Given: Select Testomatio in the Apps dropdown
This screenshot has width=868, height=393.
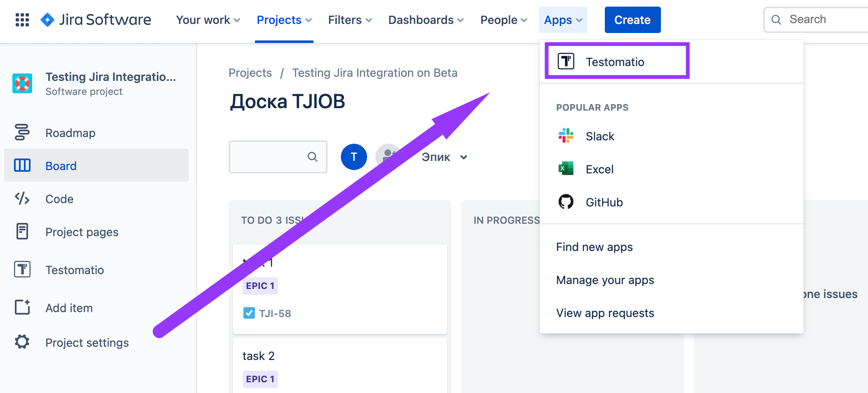Looking at the screenshot, I should click(x=615, y=62).
